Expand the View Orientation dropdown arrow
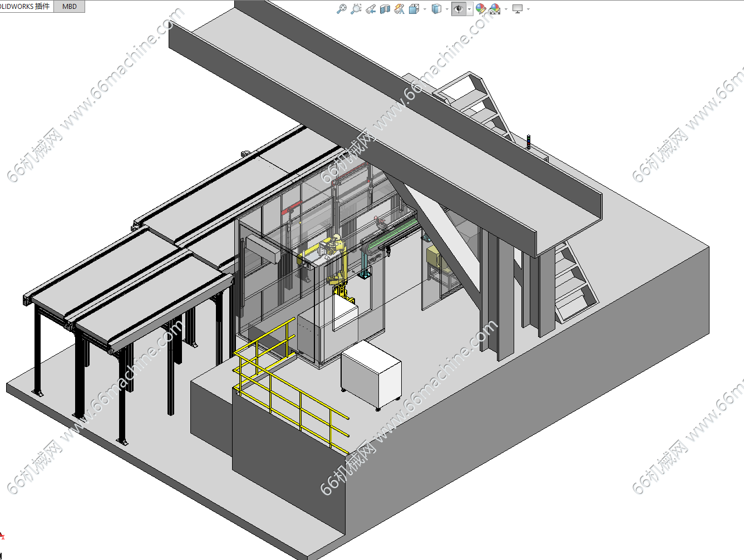This screenshot has width=744, height=560. (425, 9)
